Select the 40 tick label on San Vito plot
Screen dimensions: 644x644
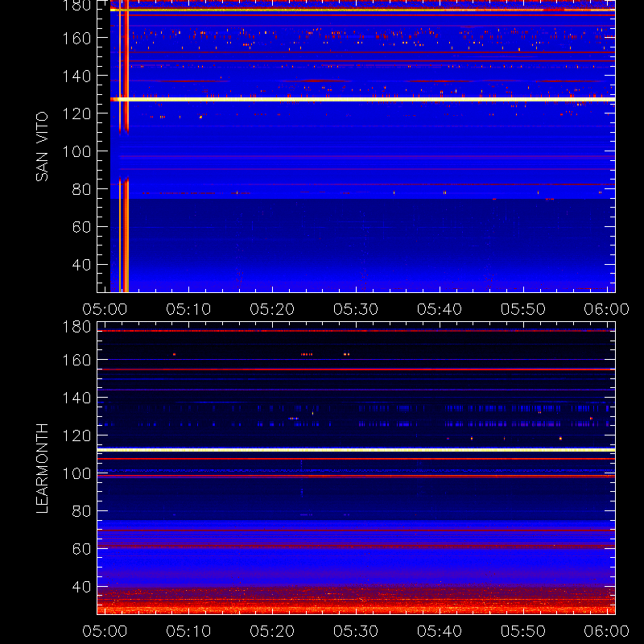[x=81, y=265]
